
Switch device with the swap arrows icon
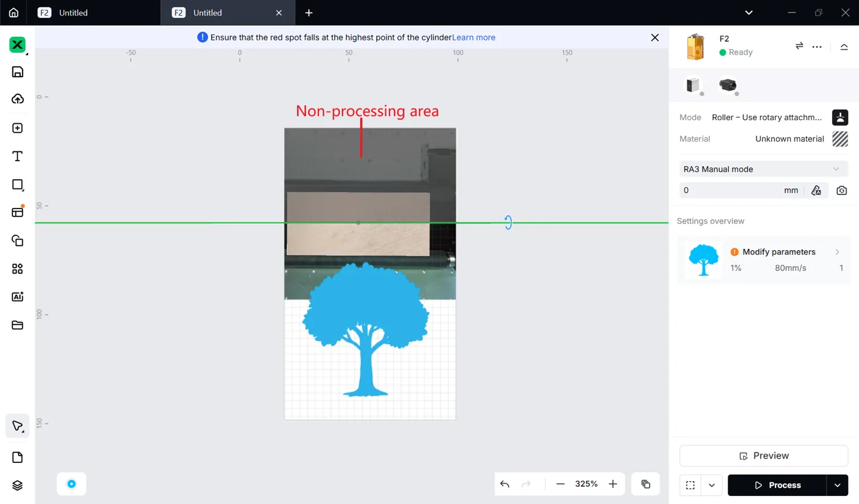point(799,46)
